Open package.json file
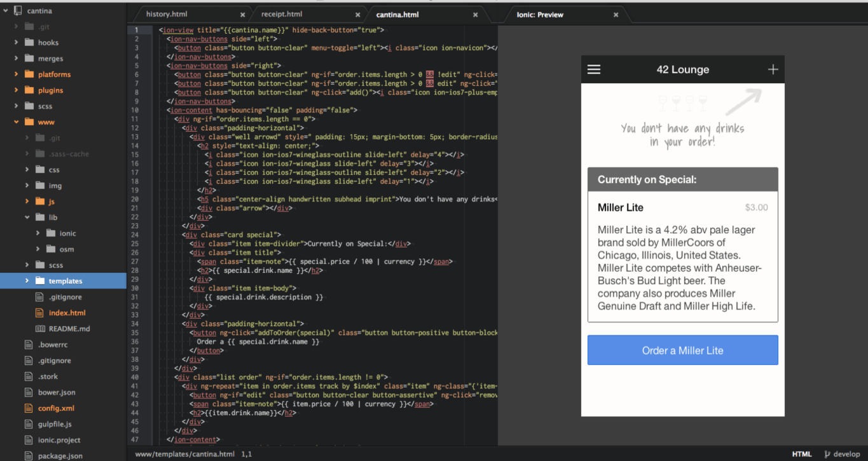Image resolution: width=868 pixels, height=461 pixels. click(60, 456)
